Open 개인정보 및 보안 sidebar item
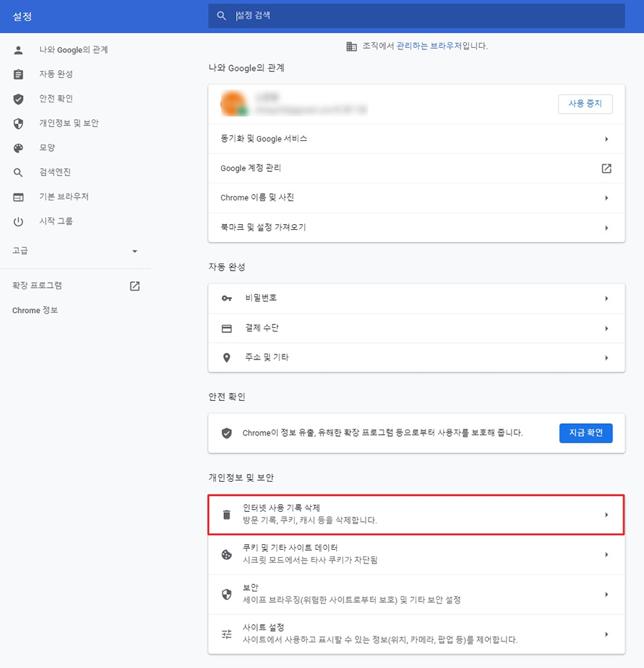644x668 pixels. (x=69, y=123)
